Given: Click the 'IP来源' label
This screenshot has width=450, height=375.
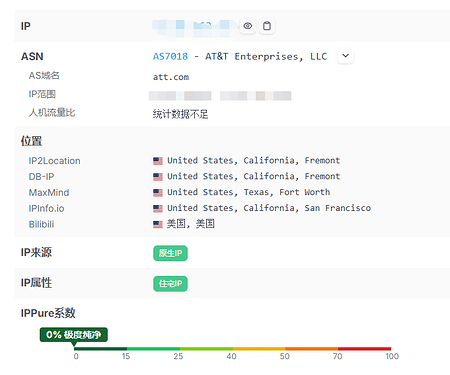Looking at the screenshot, I should (36, 252).
